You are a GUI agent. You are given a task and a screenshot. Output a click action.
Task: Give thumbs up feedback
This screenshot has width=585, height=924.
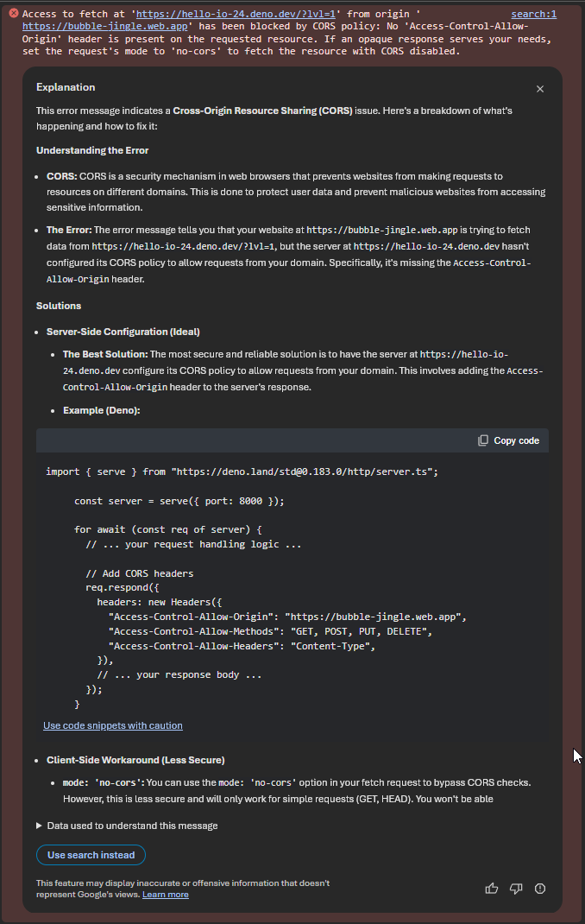coord(492,889)
